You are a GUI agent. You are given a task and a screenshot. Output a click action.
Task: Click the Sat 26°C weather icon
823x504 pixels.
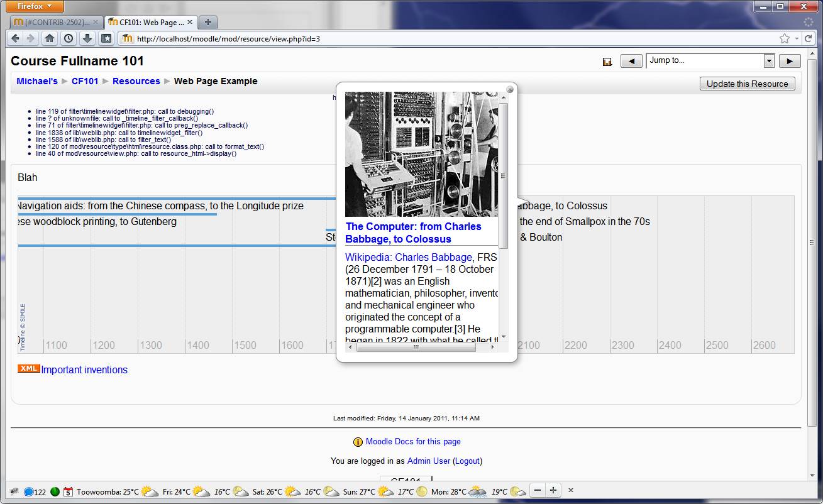(x=292, y=491)
